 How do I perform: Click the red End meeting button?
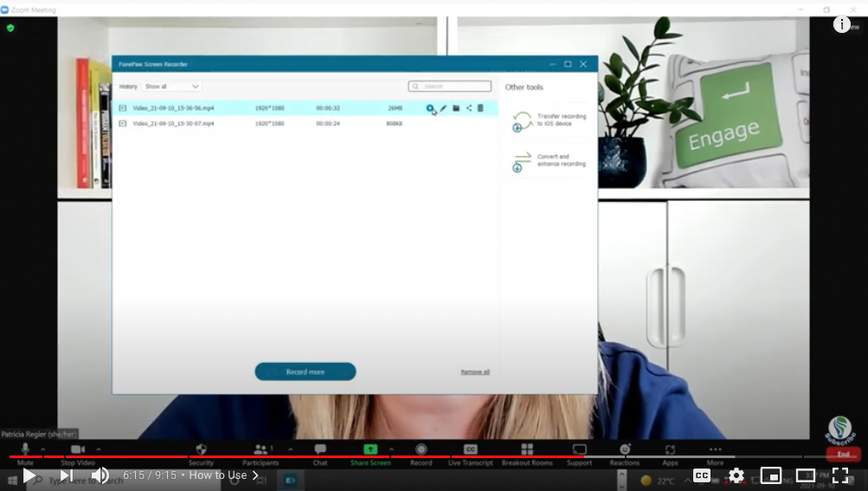tap(843, 454)
